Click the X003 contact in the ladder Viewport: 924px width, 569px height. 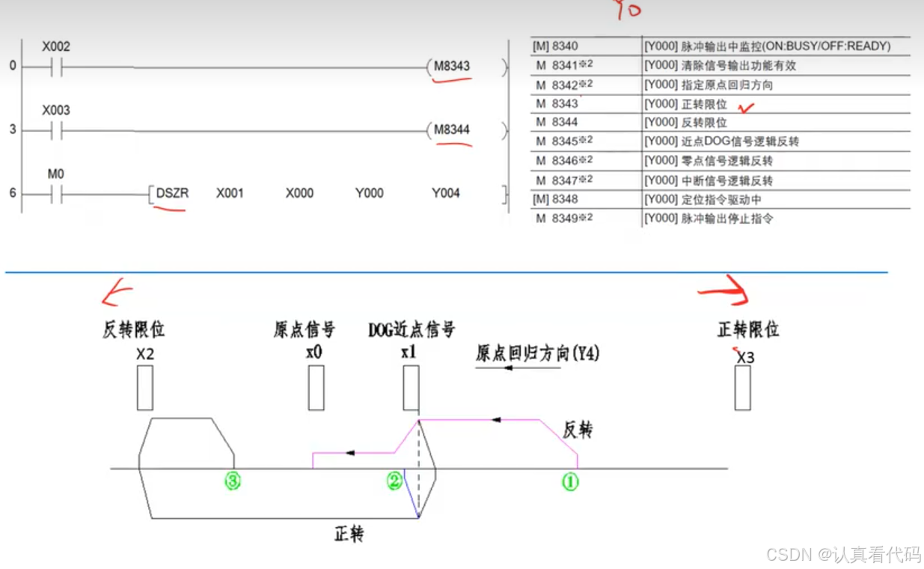click(x=55, y=130)
